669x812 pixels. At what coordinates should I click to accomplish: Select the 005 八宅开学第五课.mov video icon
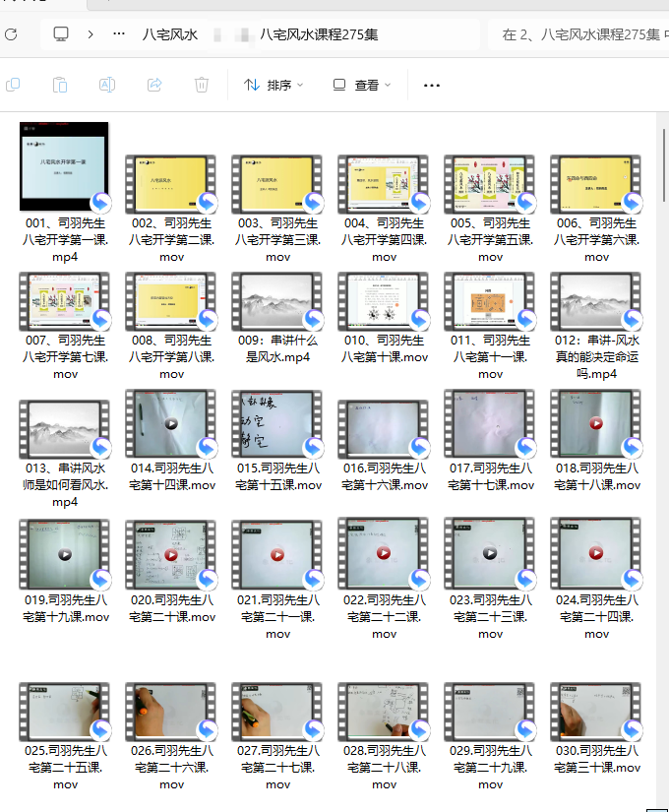489,184
